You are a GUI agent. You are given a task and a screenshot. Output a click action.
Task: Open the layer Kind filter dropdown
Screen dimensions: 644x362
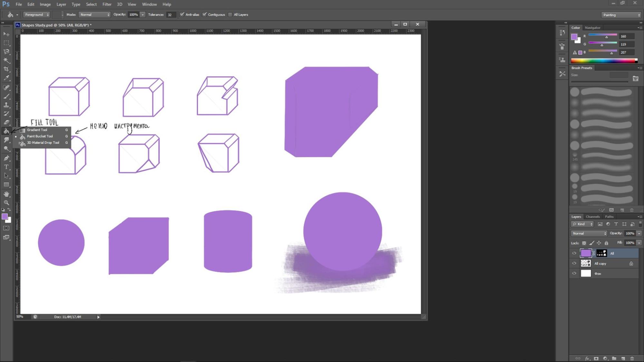pyautogui.click(x=582, y=224)
